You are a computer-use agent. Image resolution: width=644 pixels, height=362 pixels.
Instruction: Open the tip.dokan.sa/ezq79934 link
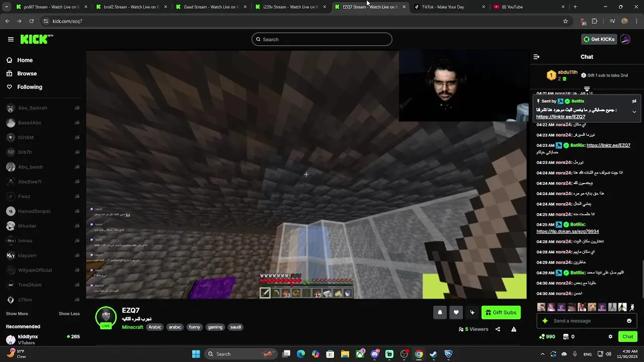pyautogui.click(x=568, y=232)
